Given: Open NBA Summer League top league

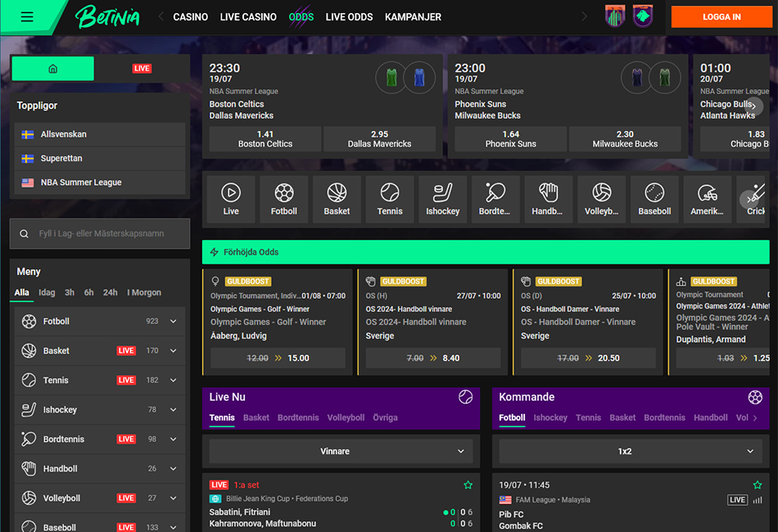Looking at the screenshot, I should click(x=100, y=183).
